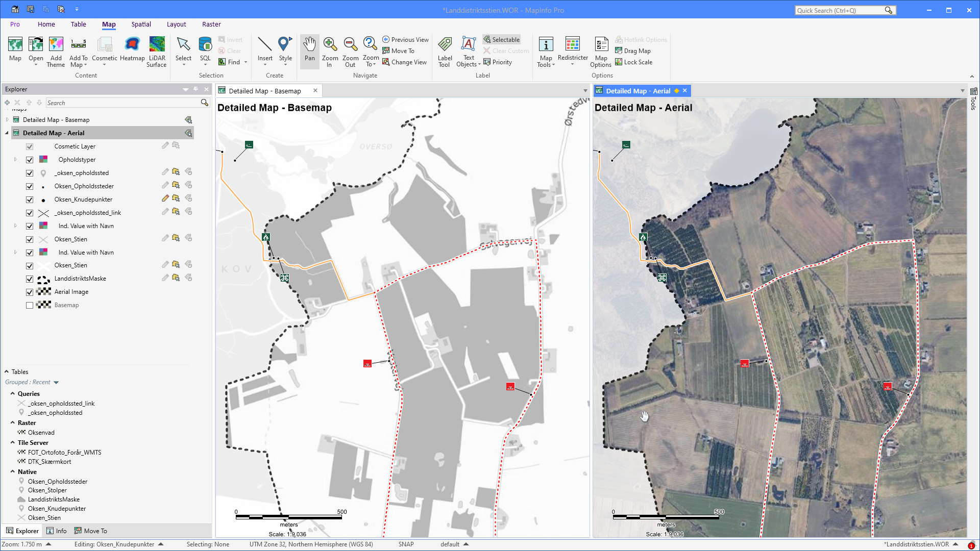Activate the Zoom In tool

tap(330, 51)
